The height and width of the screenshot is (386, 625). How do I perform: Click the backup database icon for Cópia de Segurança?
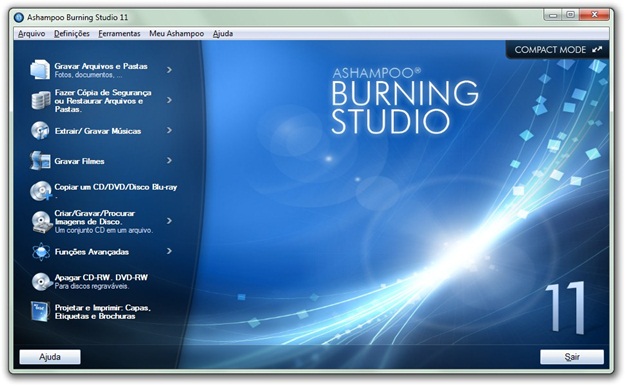click(41, 100)
